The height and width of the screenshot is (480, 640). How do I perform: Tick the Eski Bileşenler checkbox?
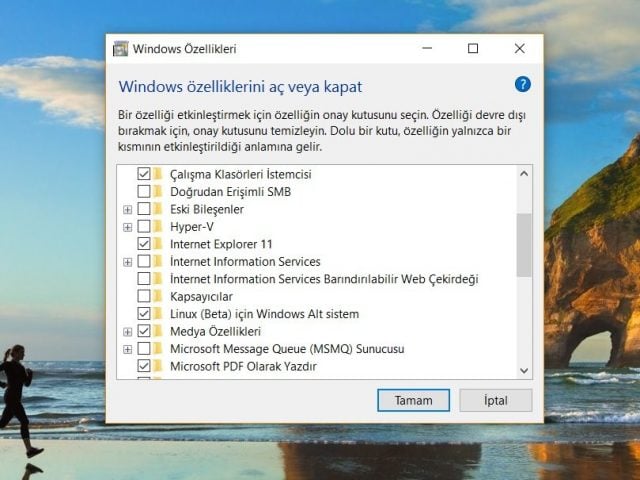[144, 209]
